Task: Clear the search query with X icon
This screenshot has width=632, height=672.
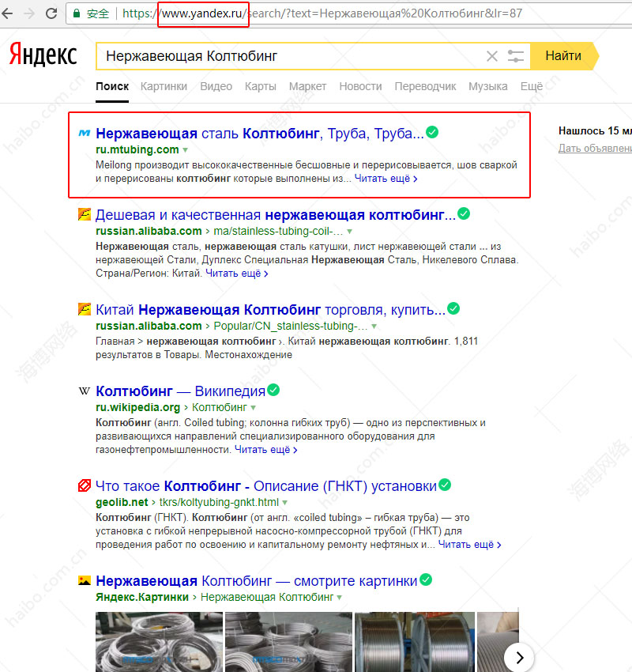Action: coord(492,56)
